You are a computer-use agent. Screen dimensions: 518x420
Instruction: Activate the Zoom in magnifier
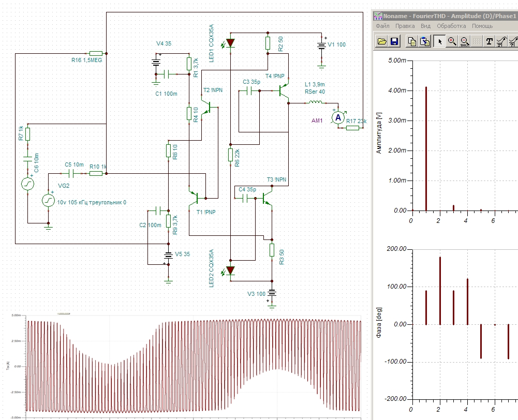click(452, 42)
